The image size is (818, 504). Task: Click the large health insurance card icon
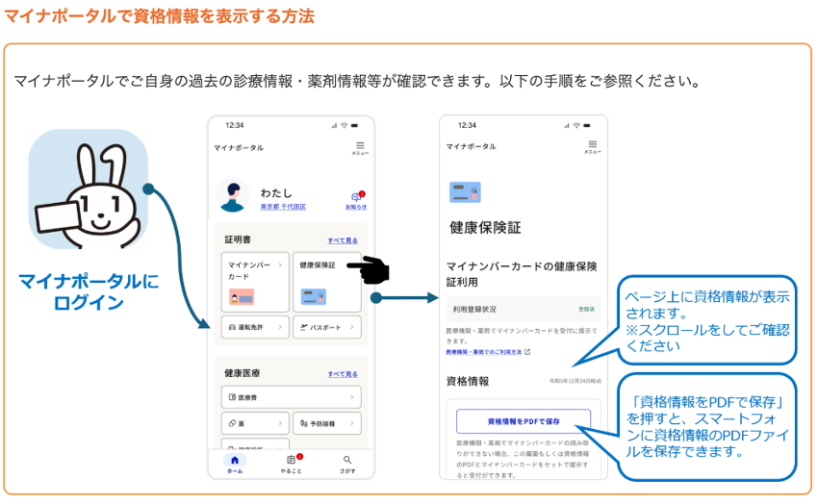click(x=465, y=192)
